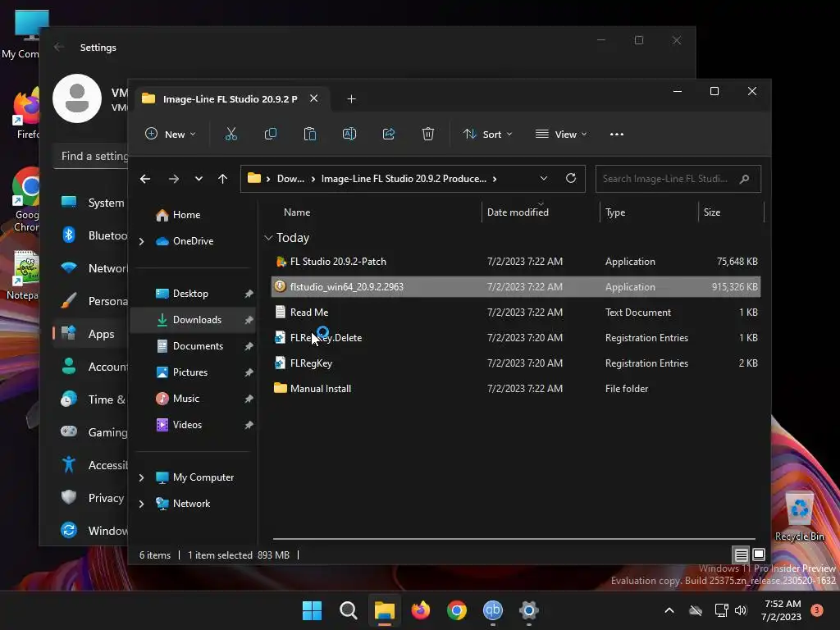Screen dimensions: 840x630
Task: Open recent locations dropdown chevron
Action: 199,179
